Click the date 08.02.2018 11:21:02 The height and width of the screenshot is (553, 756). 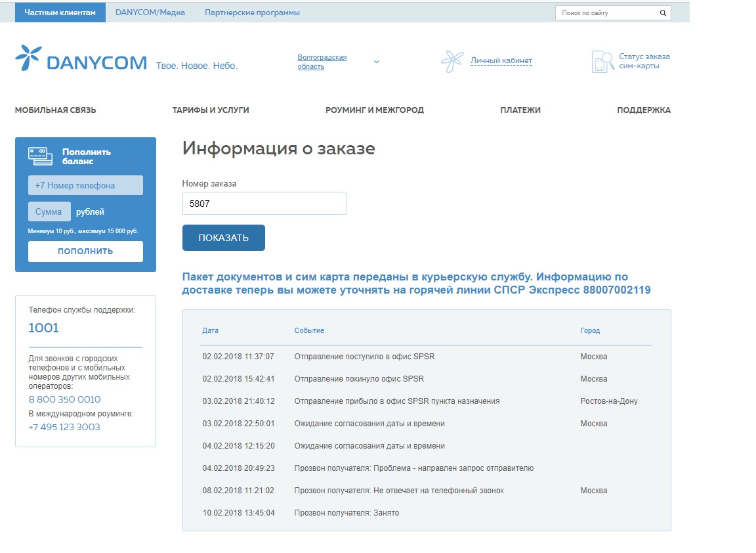pyautogui.click(x=238, y=490)
